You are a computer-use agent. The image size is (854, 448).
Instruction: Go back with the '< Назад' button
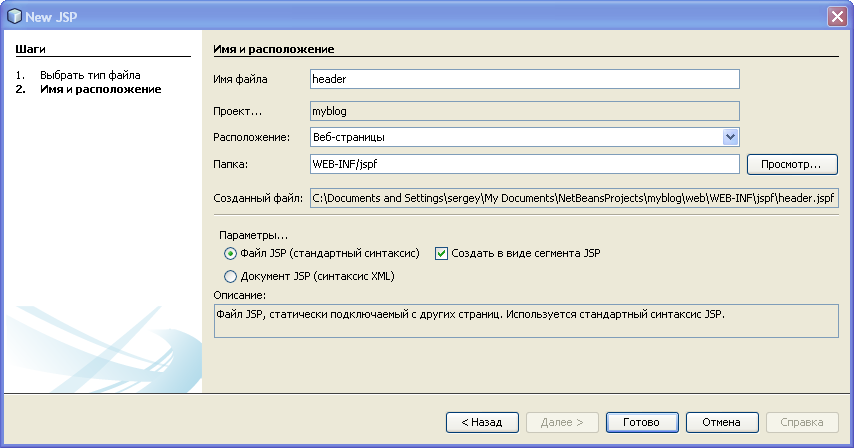[482, 422]
